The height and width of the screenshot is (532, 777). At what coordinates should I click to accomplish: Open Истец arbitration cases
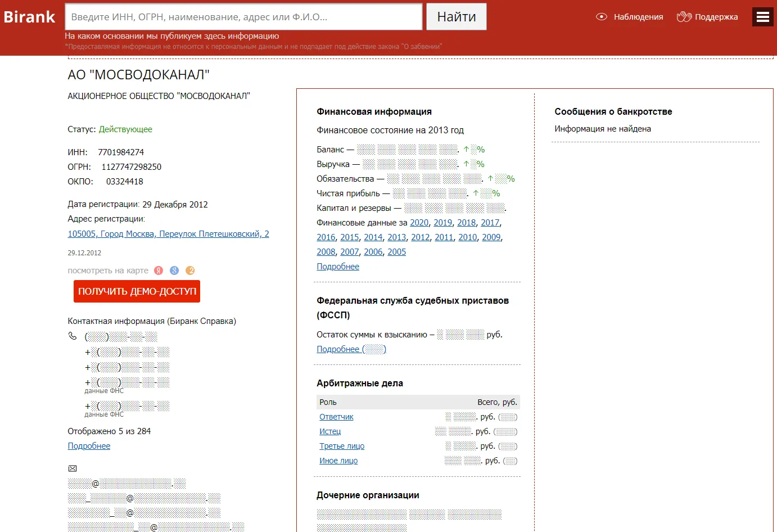coord(330,431)
